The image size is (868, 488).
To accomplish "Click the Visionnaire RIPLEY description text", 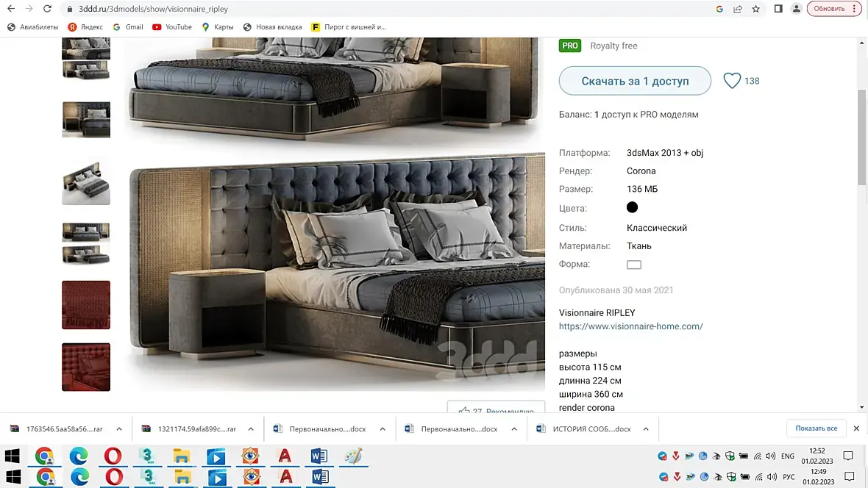I will click(x=597, y=312).
